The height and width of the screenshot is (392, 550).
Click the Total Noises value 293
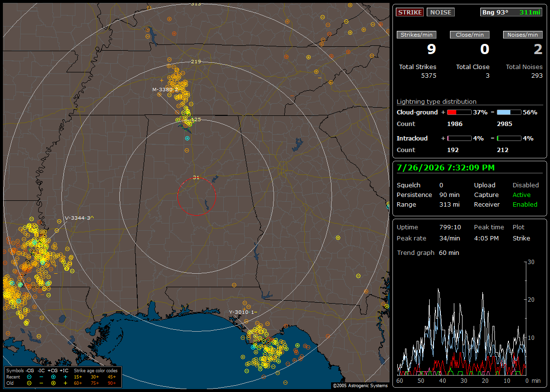pos(536,76)
